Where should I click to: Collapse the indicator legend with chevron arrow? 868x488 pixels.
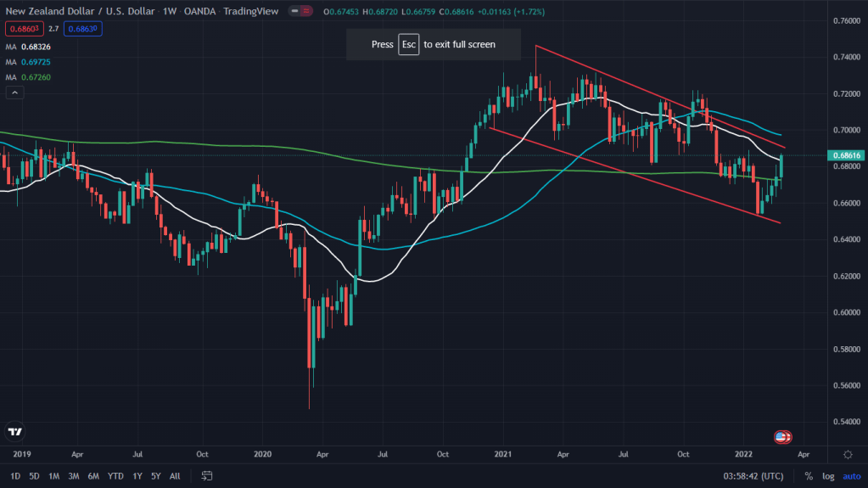pos(14,93)
